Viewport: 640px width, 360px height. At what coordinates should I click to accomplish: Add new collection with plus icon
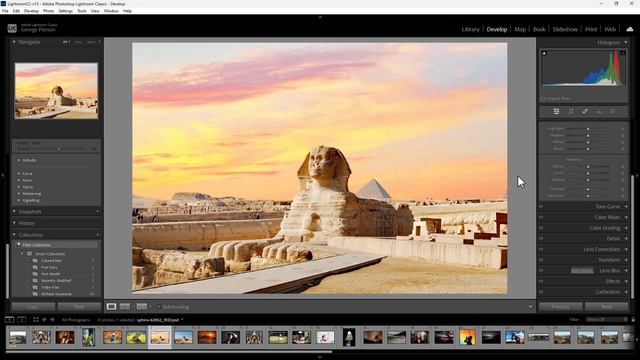tap(98, 235)
